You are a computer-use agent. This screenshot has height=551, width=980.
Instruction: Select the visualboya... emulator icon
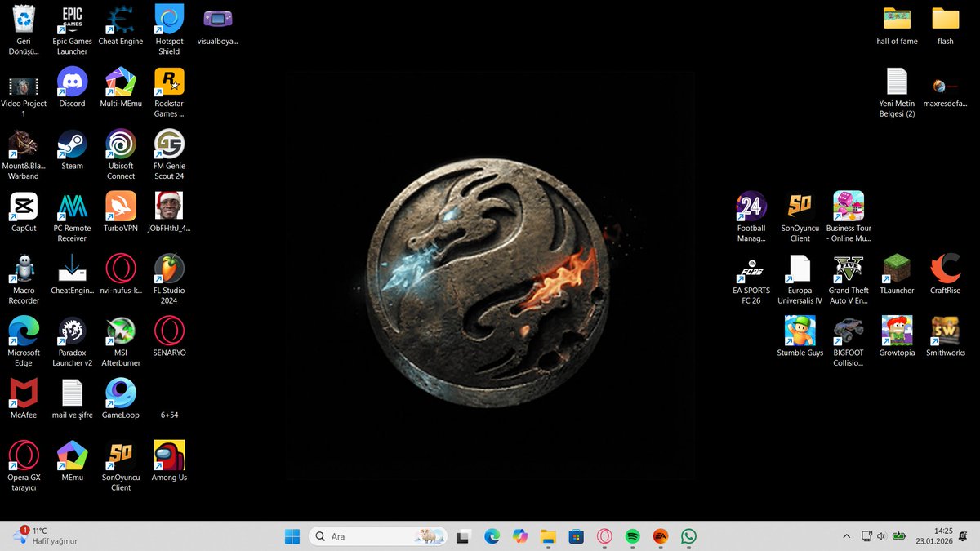218,24
